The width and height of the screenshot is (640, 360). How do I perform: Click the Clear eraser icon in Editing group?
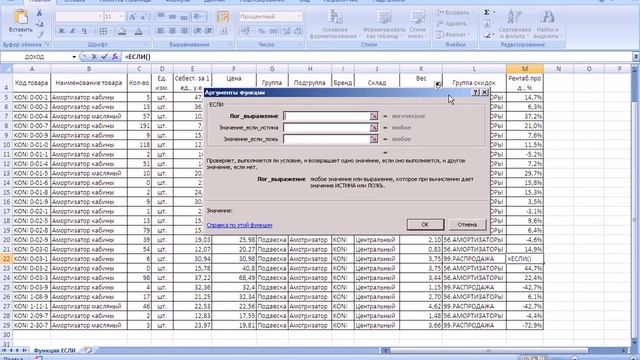487,36
